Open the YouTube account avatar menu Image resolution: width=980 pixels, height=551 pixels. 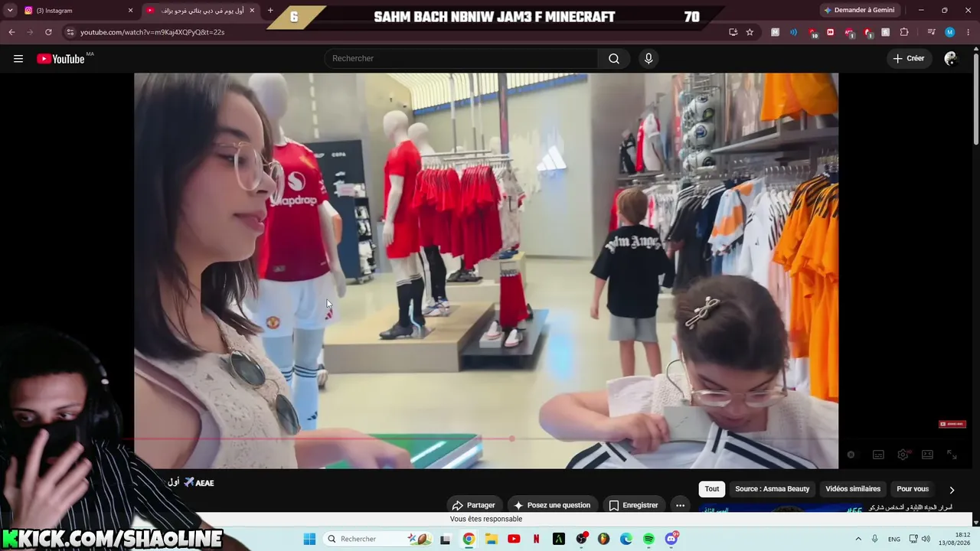(951, 59)
